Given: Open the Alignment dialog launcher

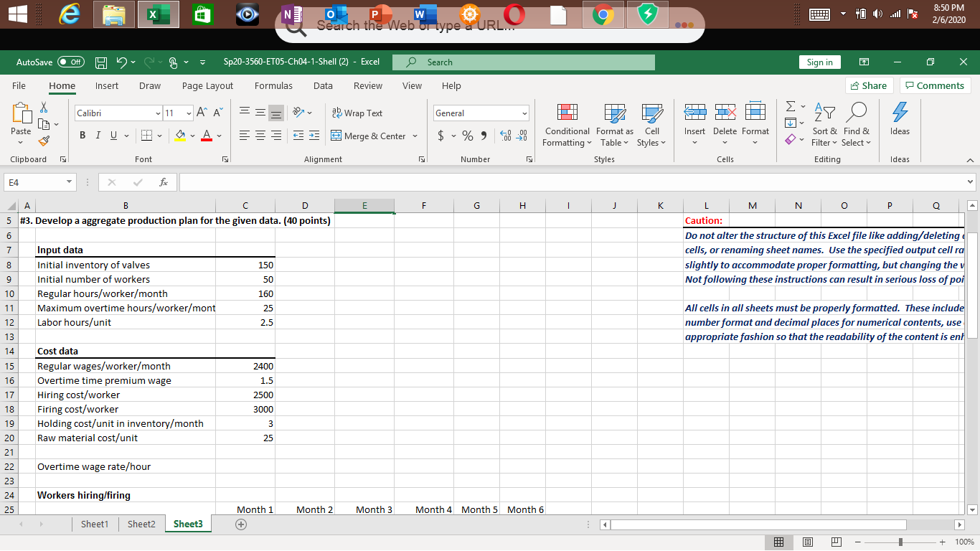Looking at the screenshot, I should click(422, 159).
